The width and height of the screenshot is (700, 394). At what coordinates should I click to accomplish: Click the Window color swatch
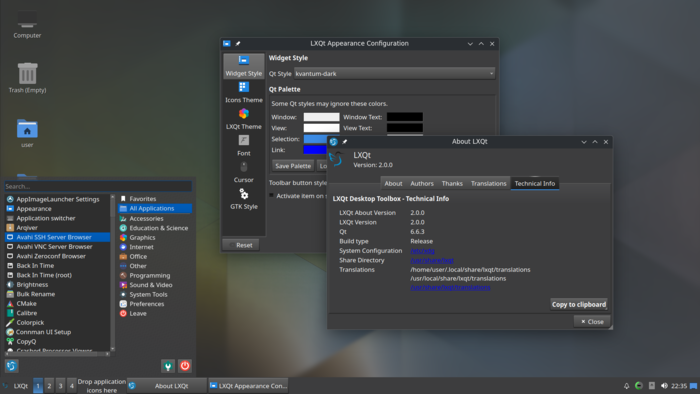coord(321,117)
